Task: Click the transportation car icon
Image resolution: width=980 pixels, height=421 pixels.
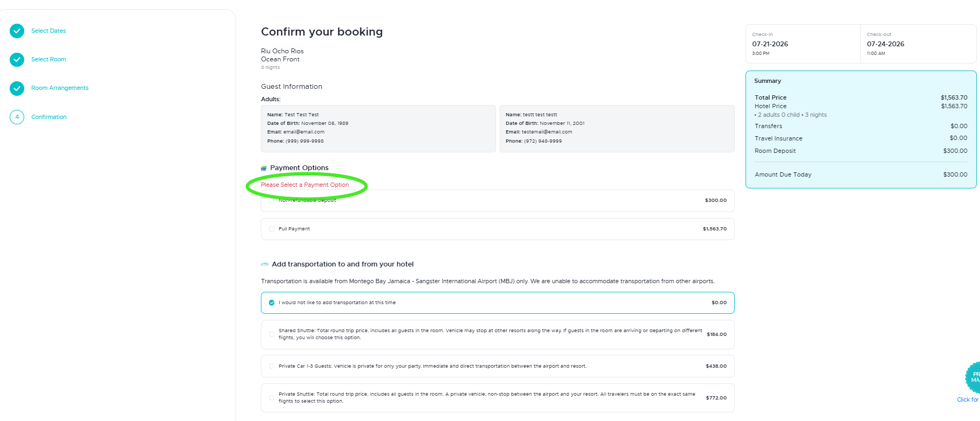Action: (265, 264)
